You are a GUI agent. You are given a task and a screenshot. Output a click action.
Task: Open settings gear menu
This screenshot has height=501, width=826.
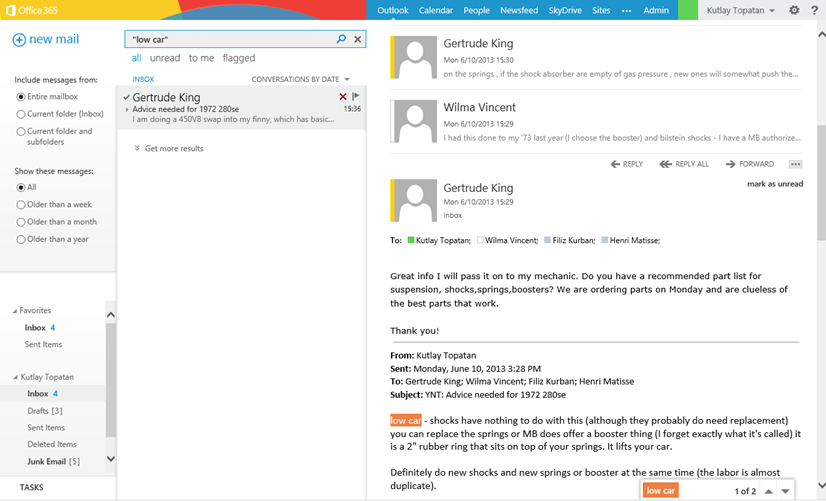(794, 10)
